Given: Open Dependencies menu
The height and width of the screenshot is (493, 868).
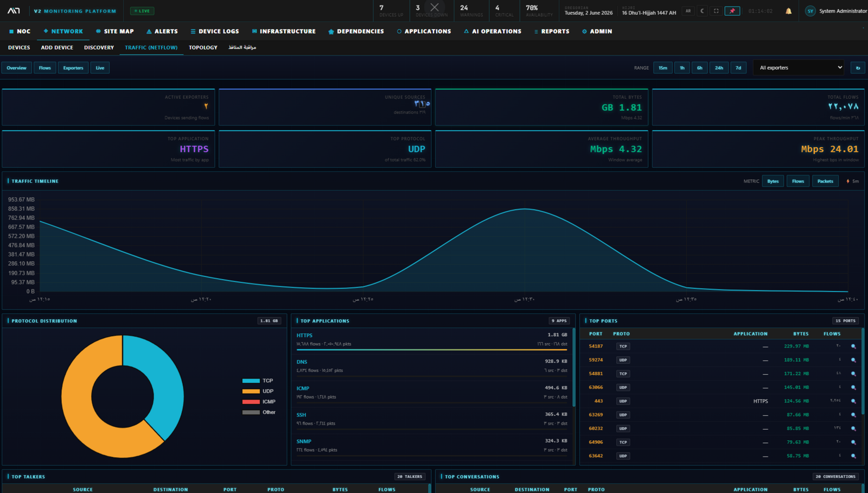Looking at the screenshot, I should [x=356, y=31].
